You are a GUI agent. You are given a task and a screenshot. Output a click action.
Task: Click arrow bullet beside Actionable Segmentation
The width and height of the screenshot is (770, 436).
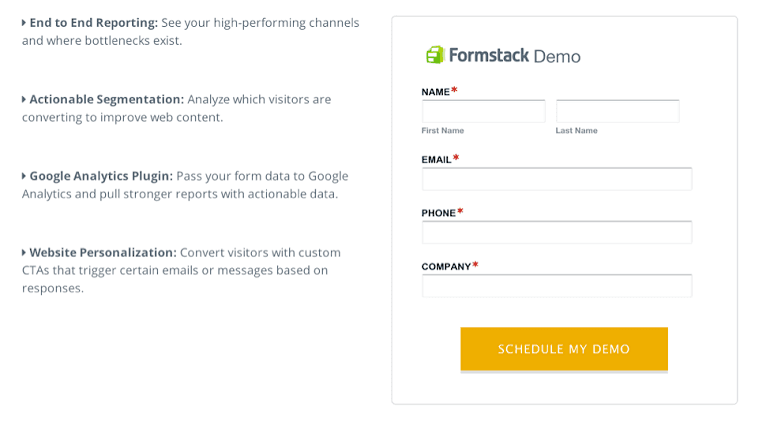24,99
